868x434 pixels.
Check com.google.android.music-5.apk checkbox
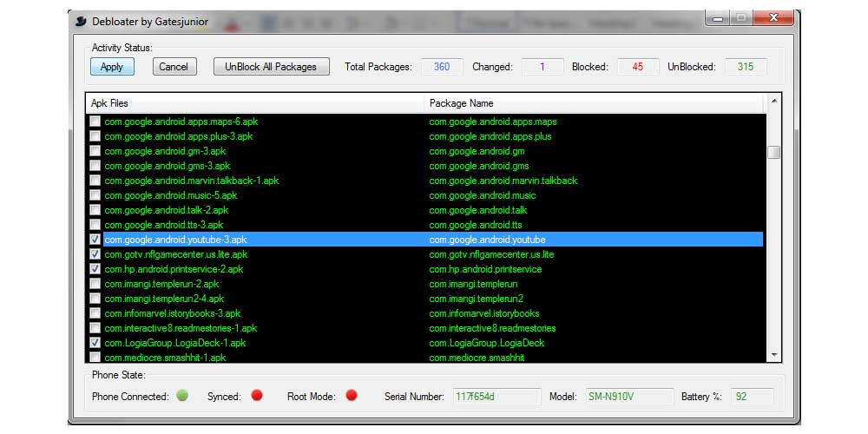click(x=95, y=194)
